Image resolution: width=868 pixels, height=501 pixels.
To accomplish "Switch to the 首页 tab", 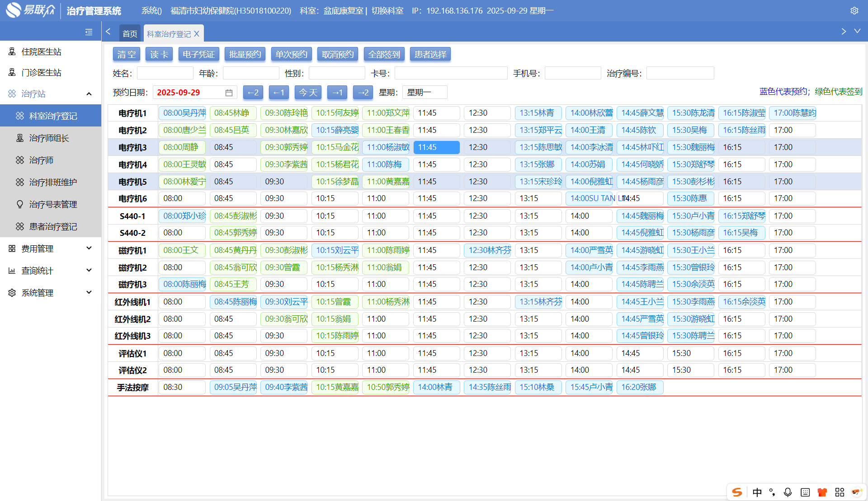I will click(x=130, y=34).
